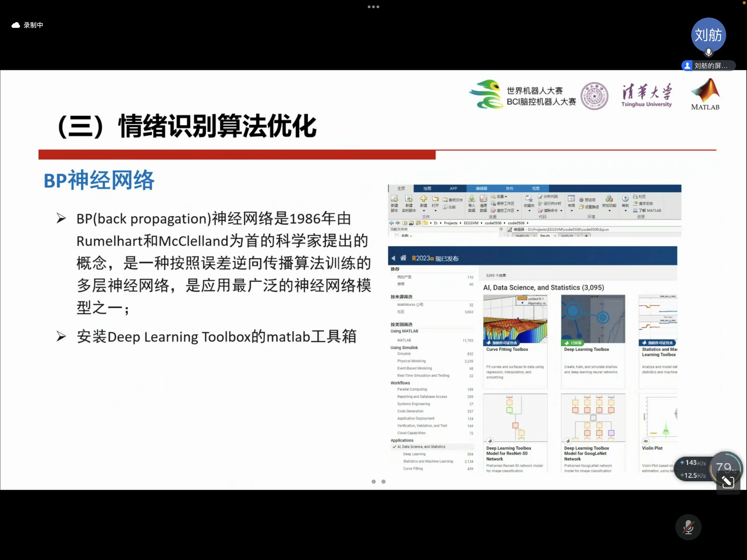Toggle the muted microphone button
747x560 pixels.
688,527
